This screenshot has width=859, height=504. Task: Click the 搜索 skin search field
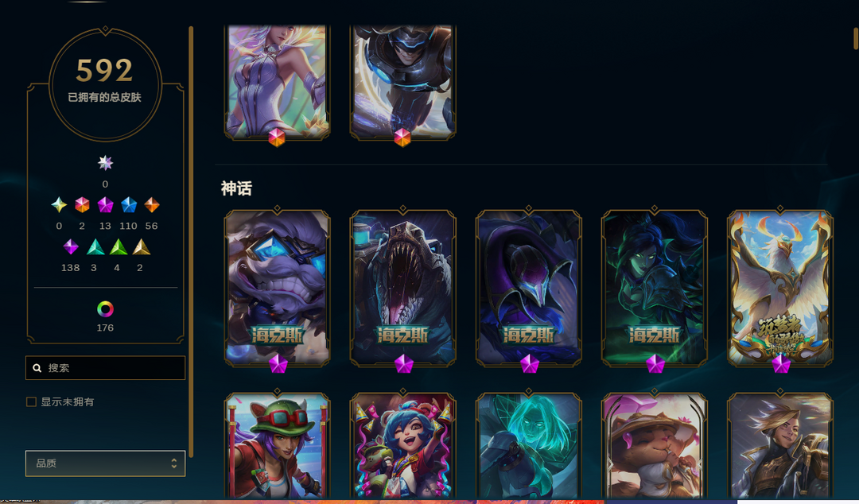click(x=105, y=368)
